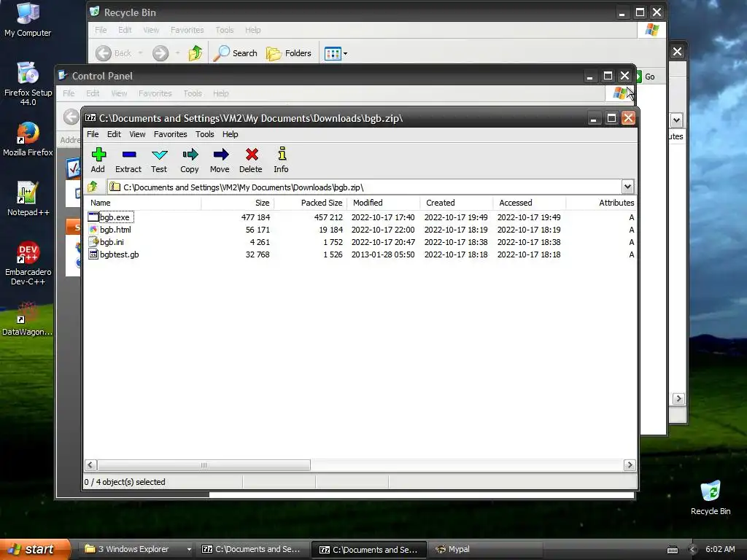747x560 pixels.
Task: Click the Forward arrow in Recycle Bin window
Action: click(x=160, y=53)
